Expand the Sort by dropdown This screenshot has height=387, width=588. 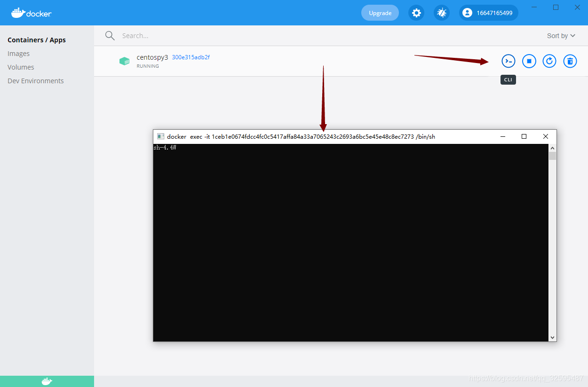(x=561, y=36)
